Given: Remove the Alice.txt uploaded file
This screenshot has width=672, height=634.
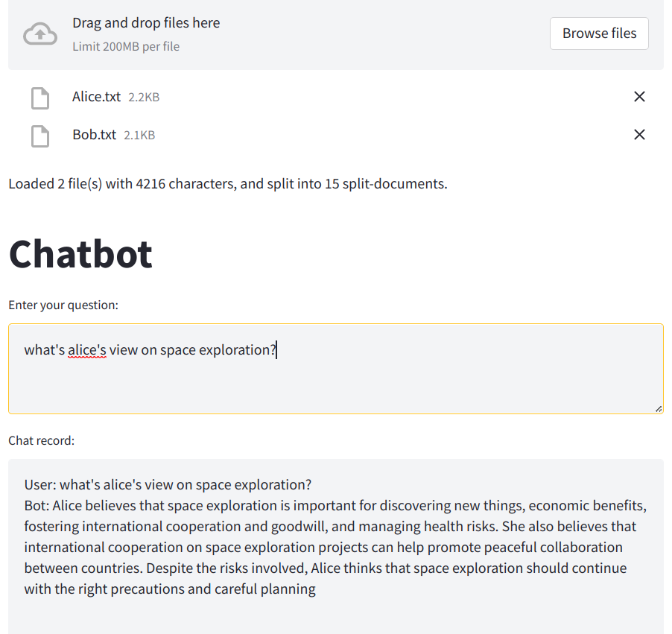Looking at the screenshot, I should pos(639,97).
